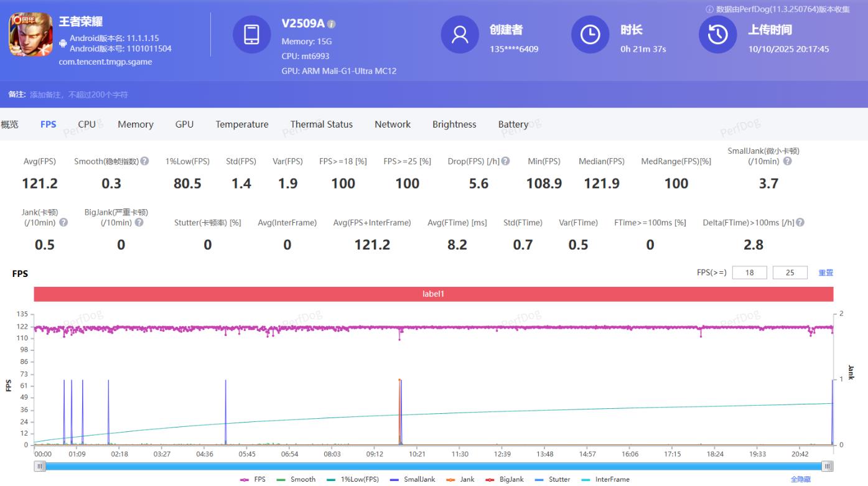868x486 pixels.
Task: Open the Battery tab
Action: [513, 124]
